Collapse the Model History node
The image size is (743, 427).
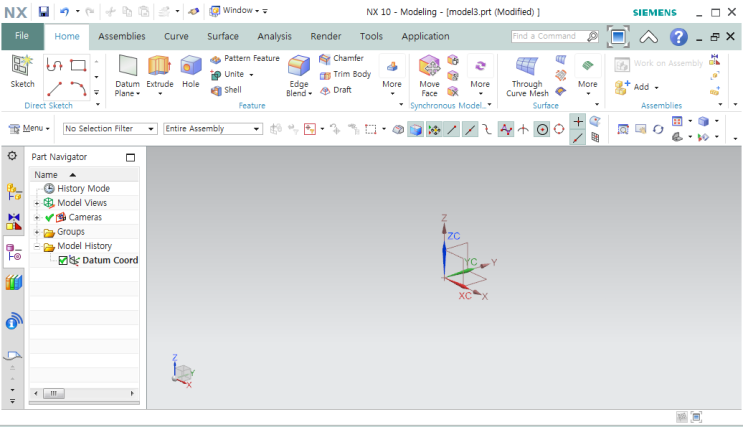[x=36, y=246]
